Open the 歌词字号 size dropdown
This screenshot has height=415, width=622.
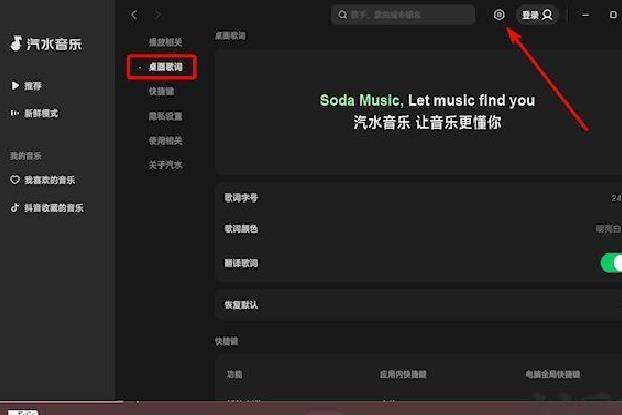pyautogui.click(x=616, y=198)
